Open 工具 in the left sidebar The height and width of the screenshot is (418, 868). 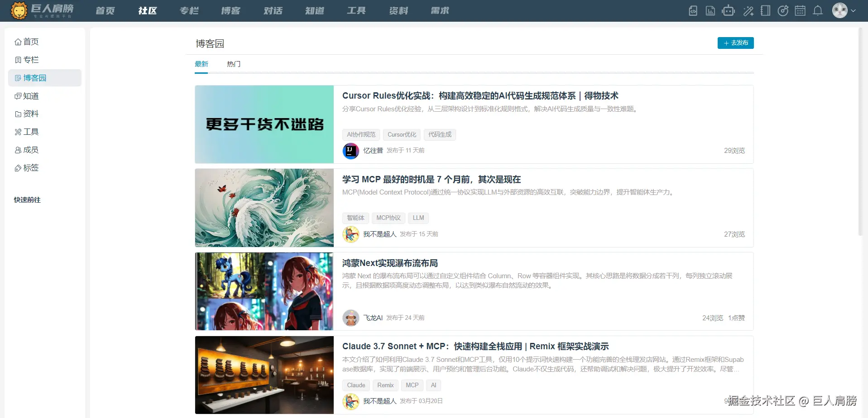[45, 132]
